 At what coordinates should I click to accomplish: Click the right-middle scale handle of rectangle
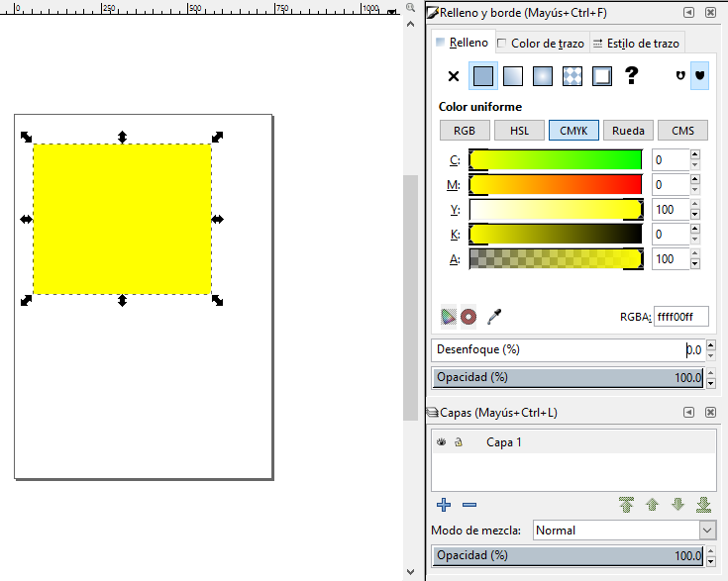click(x=217, y=219)
